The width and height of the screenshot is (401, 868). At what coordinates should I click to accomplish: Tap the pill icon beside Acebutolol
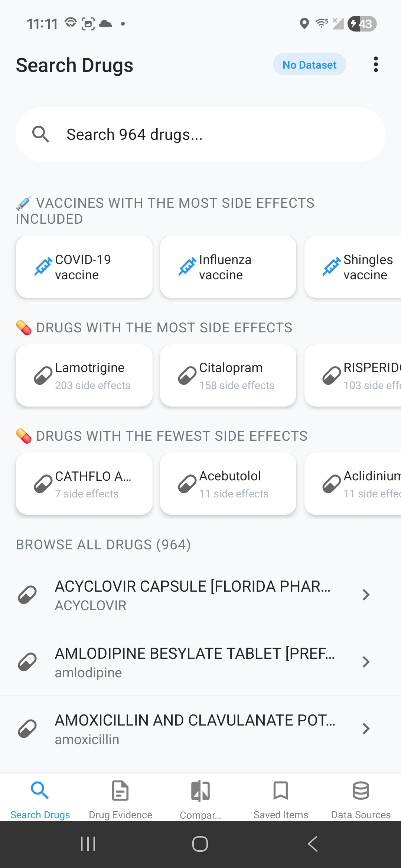(187, 484)
